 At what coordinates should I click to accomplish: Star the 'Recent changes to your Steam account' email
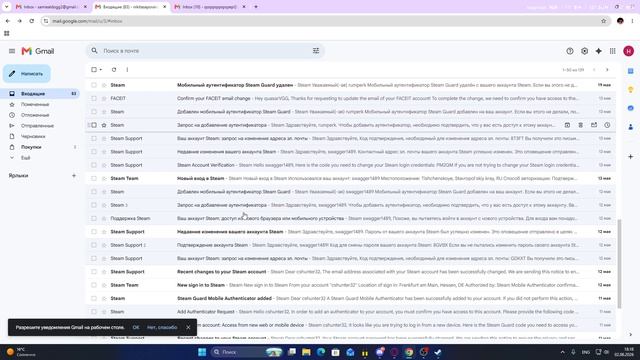[x=104, y=272]
